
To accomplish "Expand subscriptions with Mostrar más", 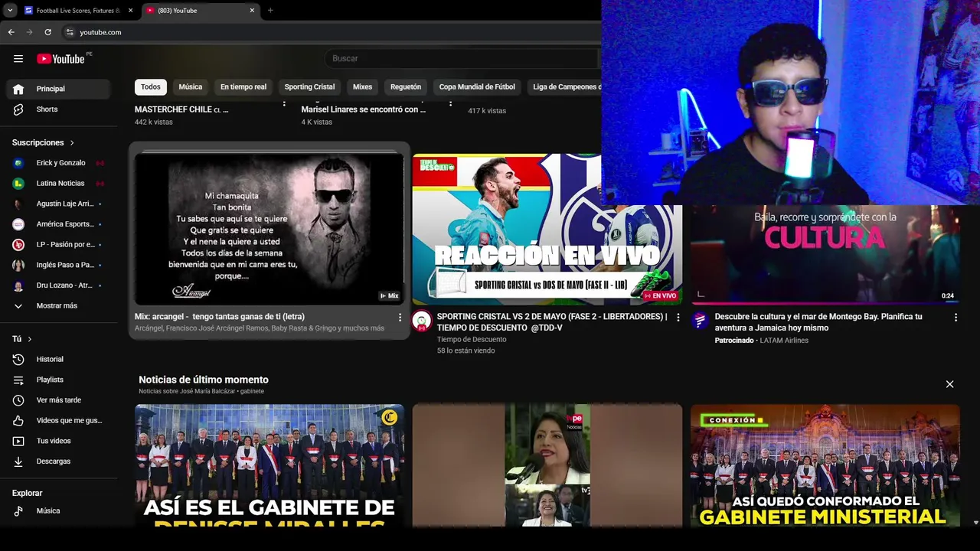I will click(x=59, y=306).
